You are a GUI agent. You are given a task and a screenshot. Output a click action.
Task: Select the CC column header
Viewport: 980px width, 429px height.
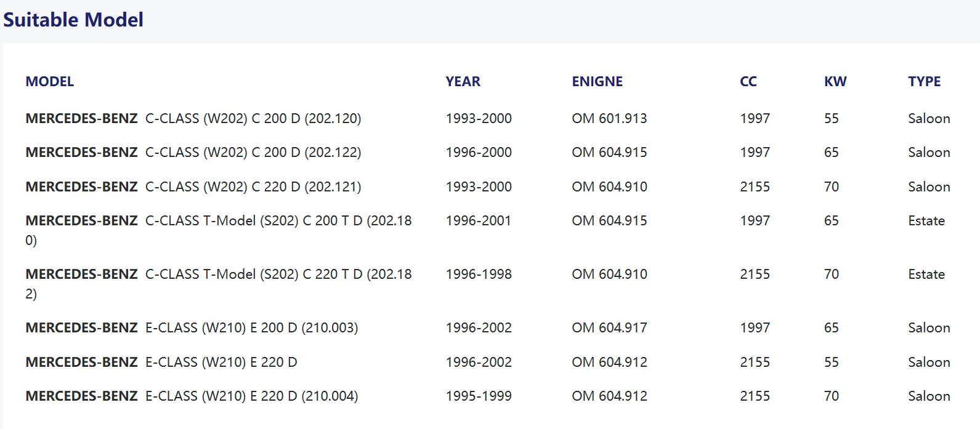(748, 81)
